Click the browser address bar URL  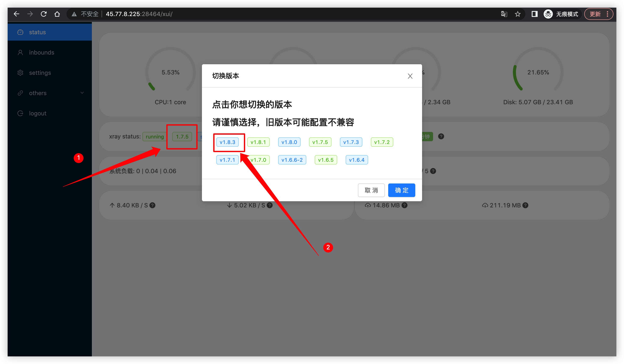[x=139, y=14]
